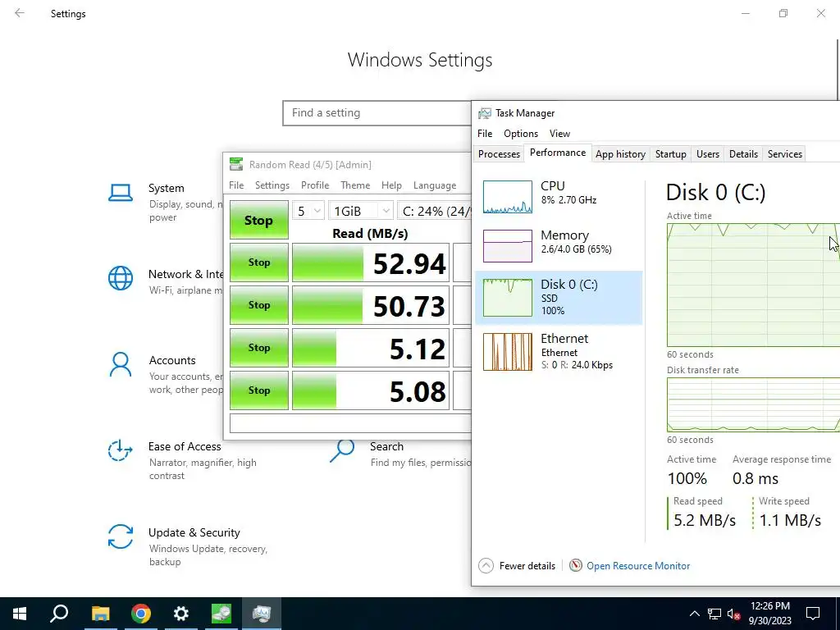Open View menu in Task Manager
Viewport: 840px width, 630px height.
559,134
